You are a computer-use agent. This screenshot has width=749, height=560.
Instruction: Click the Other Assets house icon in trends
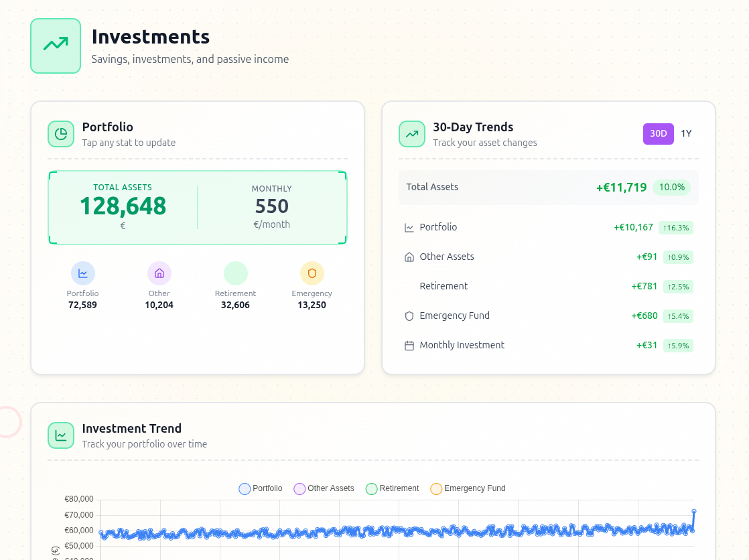coord(409,257)
